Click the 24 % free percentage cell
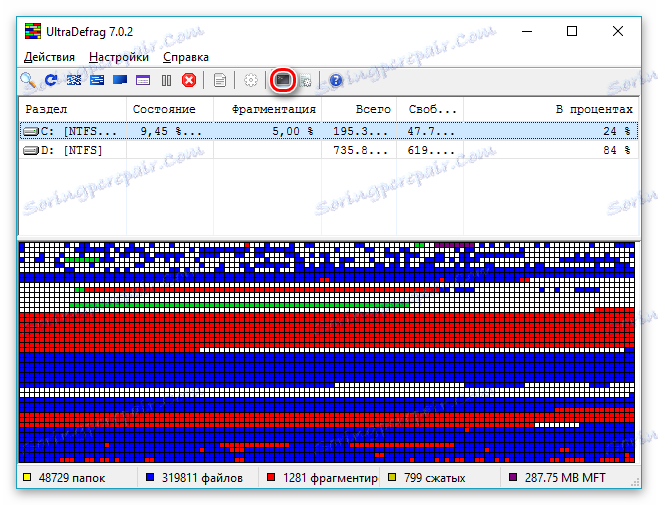The width and height of the screenshot is (658, 505). pyautogui.click(x=617, y=131)
